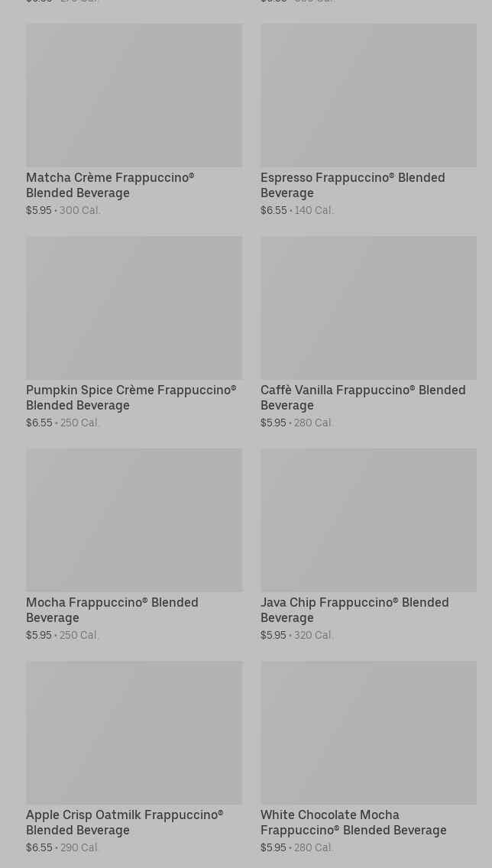492x868 pixels.
Task: Tap the $6.55 • 290 Cal. price text
Action: [x=63, y=847]
